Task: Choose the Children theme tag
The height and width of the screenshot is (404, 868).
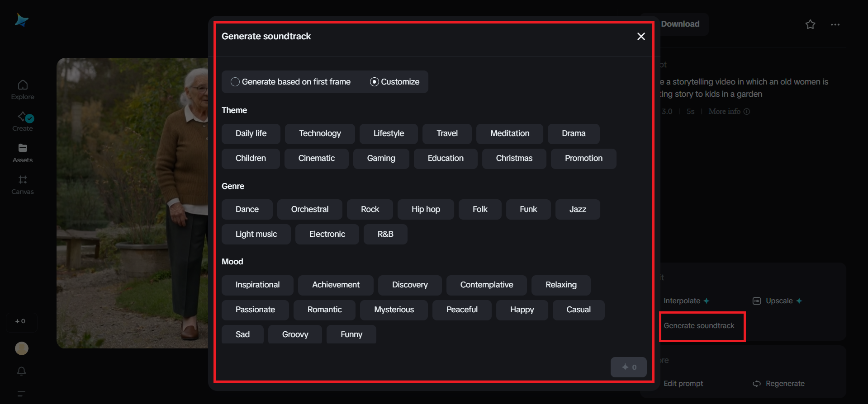Action: [x=251, y=158]
